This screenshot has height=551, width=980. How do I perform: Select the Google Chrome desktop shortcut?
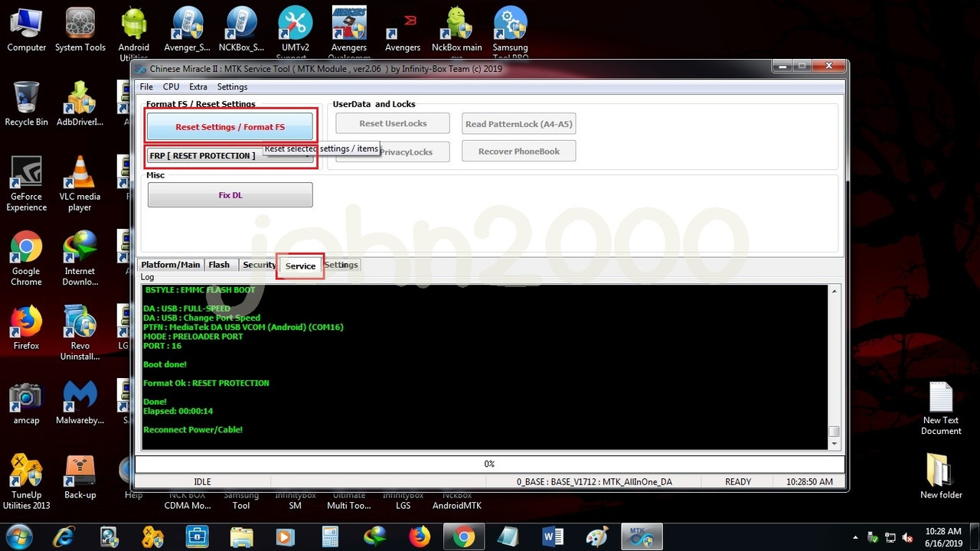click(27, 258)
